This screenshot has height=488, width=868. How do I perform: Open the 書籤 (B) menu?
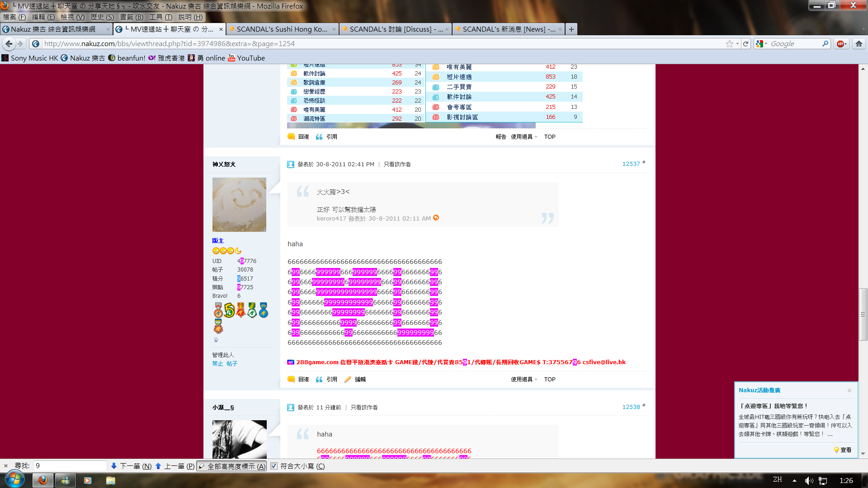[x=131, y=17]
